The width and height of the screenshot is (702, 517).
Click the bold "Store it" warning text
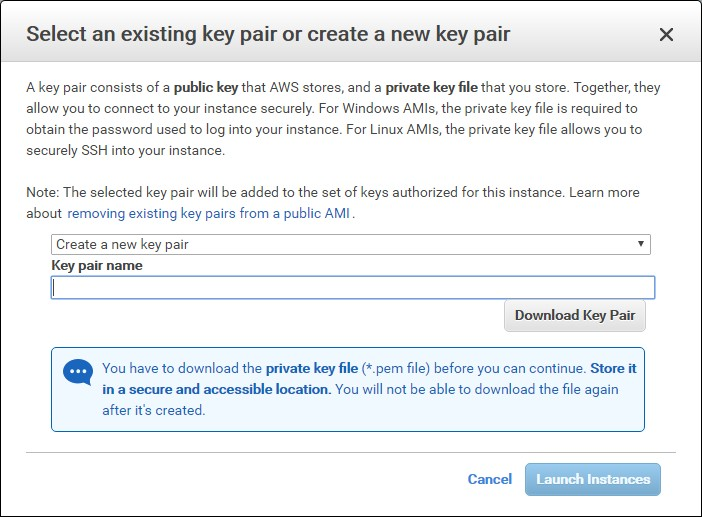pos(613,368)
